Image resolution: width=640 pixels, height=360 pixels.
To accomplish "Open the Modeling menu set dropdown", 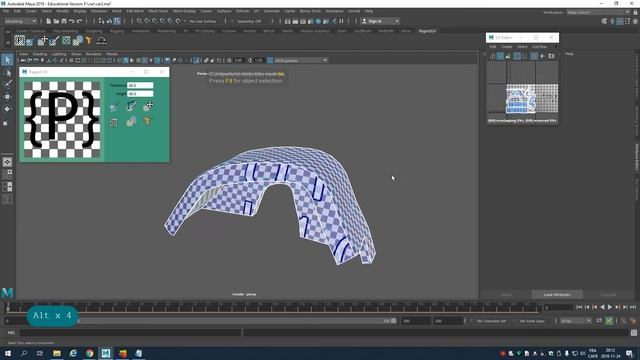I will pos(20,21).
